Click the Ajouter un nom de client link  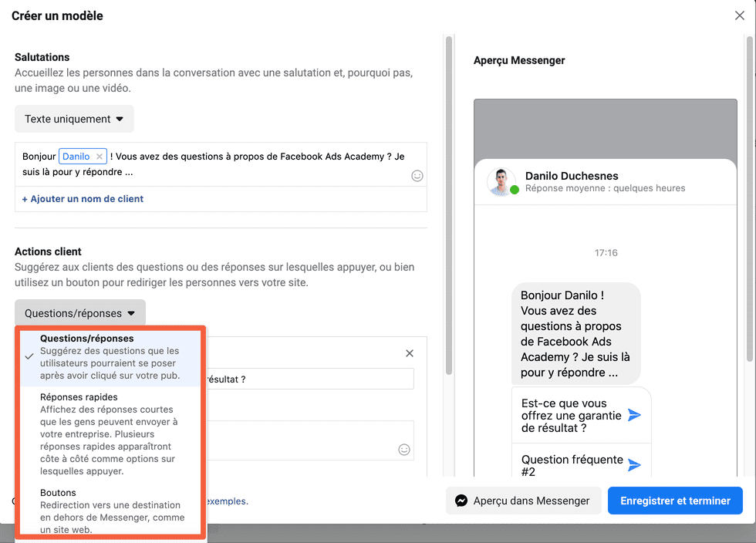click(x=83, y=199)
